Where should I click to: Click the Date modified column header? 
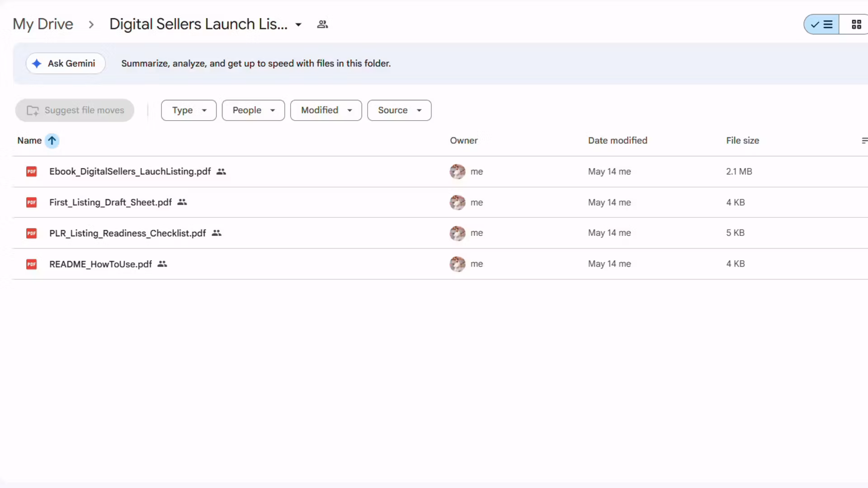tap(618, 141)
